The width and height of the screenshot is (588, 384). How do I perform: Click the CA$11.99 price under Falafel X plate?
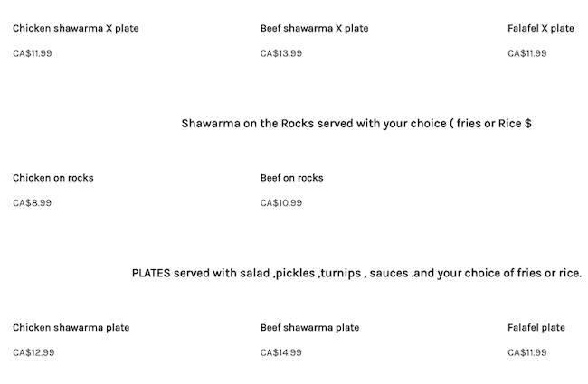[x=526, y=53]
